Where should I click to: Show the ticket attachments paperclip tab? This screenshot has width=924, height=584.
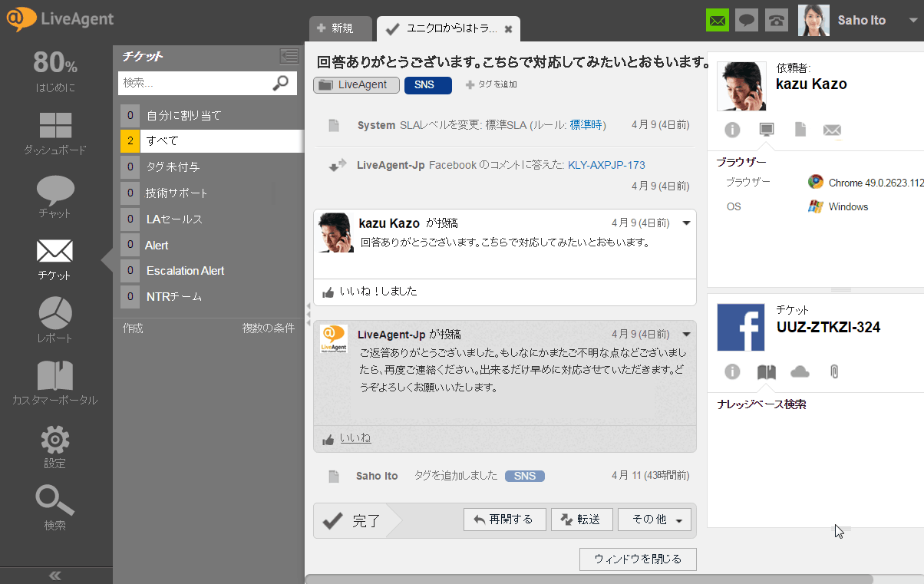834,372
